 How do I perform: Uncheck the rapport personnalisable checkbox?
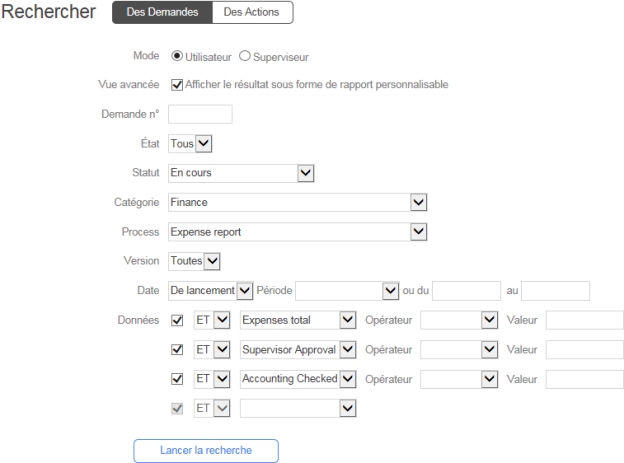point(178,85)
